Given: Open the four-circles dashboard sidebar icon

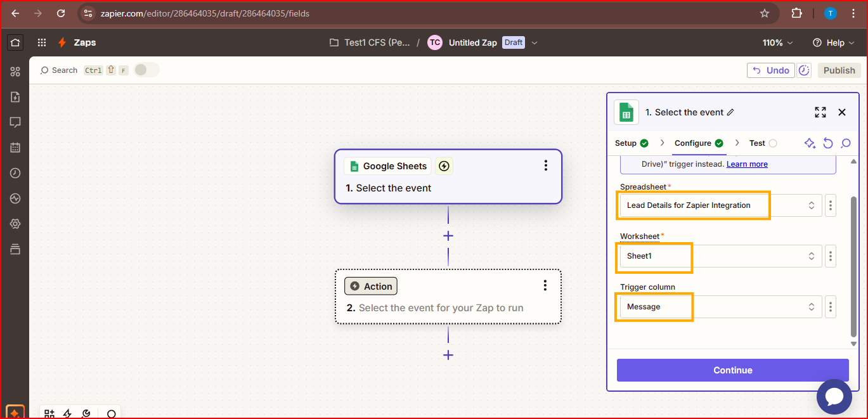Looking at the screenshot, I should coord(15,72).
